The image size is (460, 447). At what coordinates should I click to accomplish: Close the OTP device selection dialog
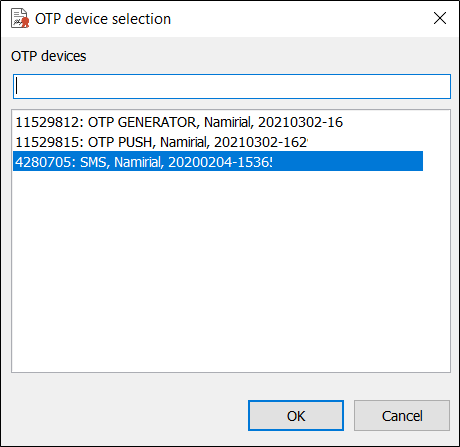[440, 18]
